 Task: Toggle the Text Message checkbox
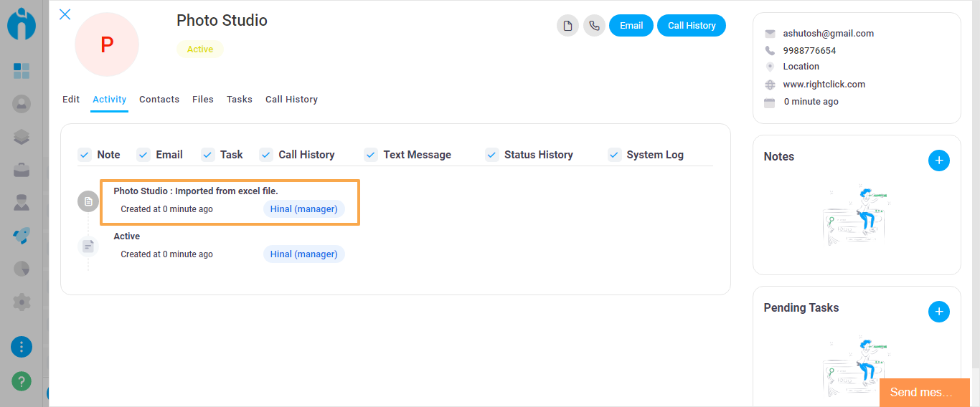[371, 155]
